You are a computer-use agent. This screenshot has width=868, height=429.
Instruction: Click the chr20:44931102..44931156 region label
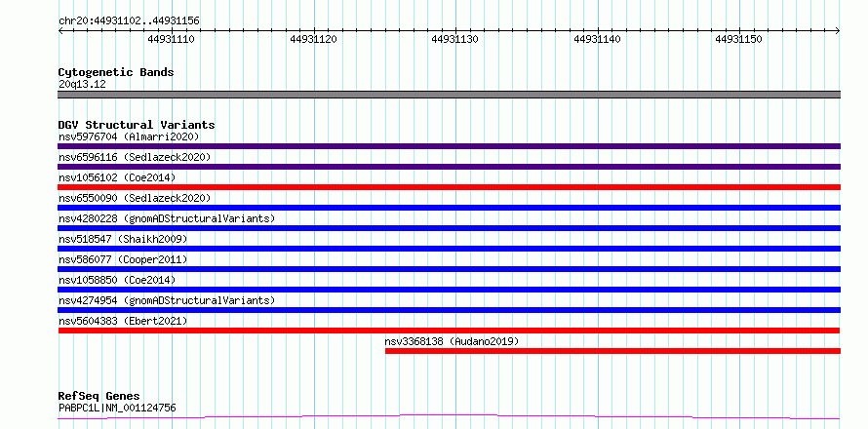click(129, 21)
